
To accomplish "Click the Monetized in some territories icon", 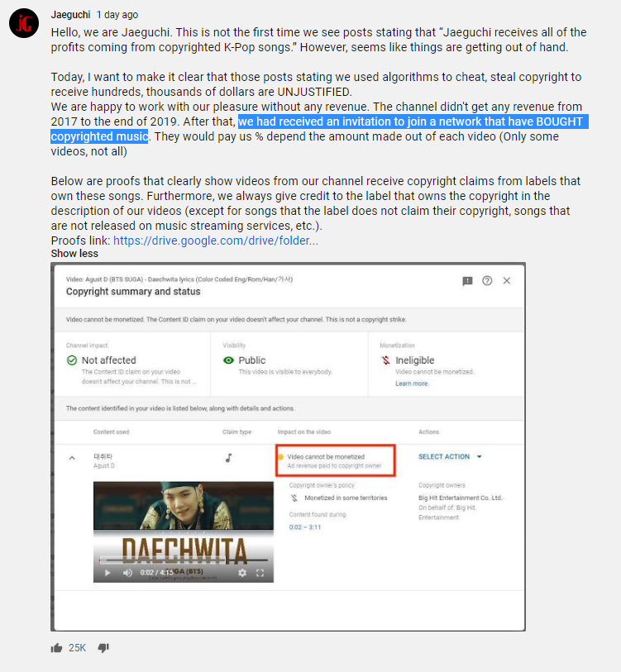I will 294,498.
